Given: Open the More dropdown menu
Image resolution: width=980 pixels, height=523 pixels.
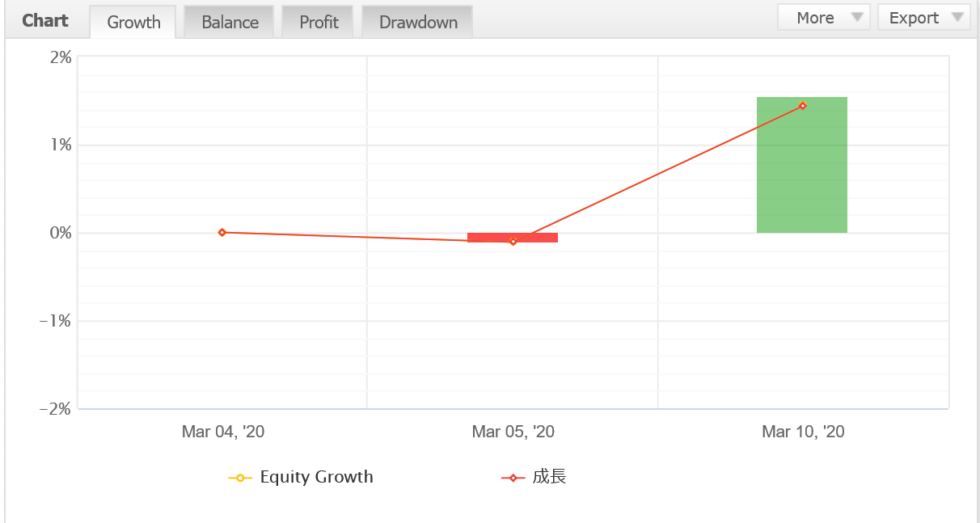Looking at the screenshot, I should pos(824,18).
